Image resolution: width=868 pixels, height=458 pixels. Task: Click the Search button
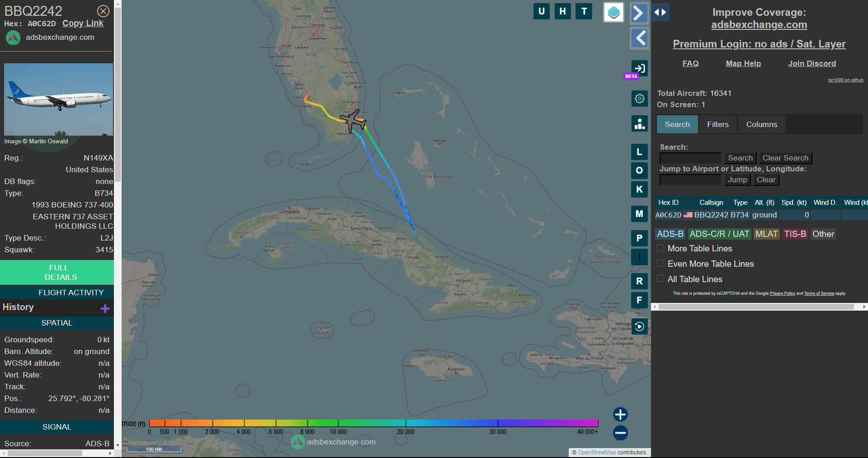tap(740, 158)
